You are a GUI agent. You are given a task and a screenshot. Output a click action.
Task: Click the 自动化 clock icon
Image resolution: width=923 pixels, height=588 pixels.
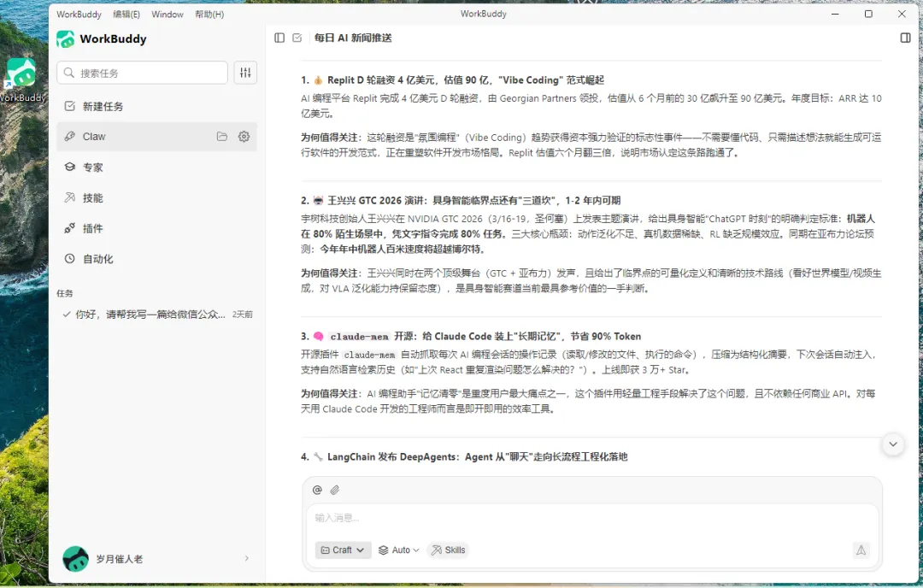[69, 259]
